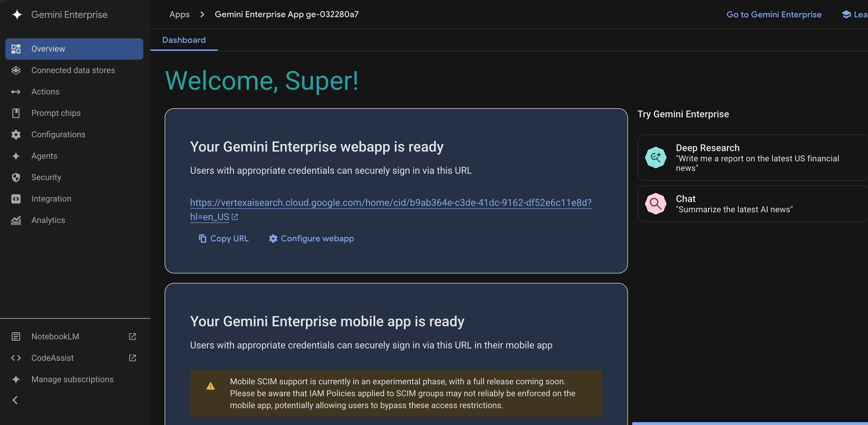The width and height of the screenshot is (868, 425).
Task: View the Analytics page
Action: 74,220
